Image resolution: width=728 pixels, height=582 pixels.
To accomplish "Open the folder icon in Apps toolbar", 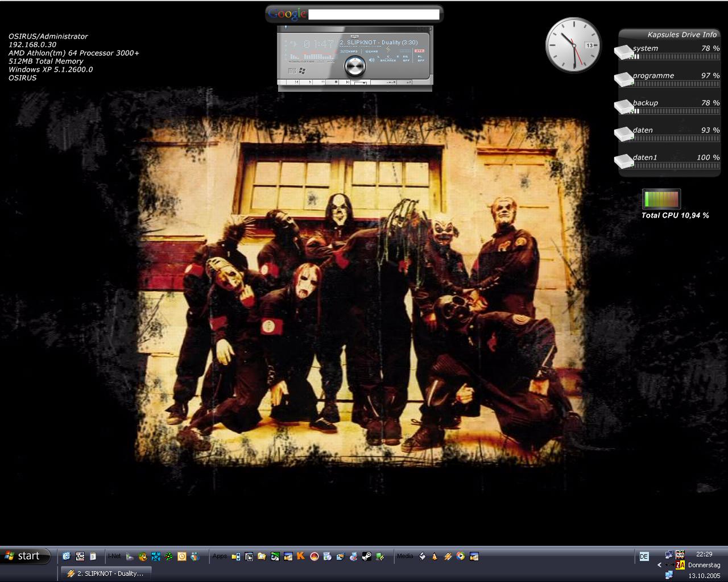I will tap(262, 556).
